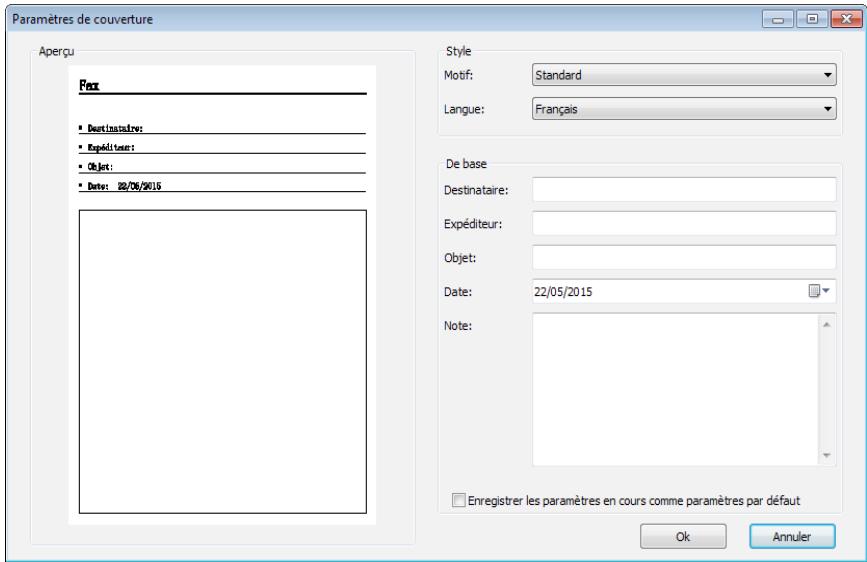Maximize the Paramètres de couverture window

[x=812, y=19]
